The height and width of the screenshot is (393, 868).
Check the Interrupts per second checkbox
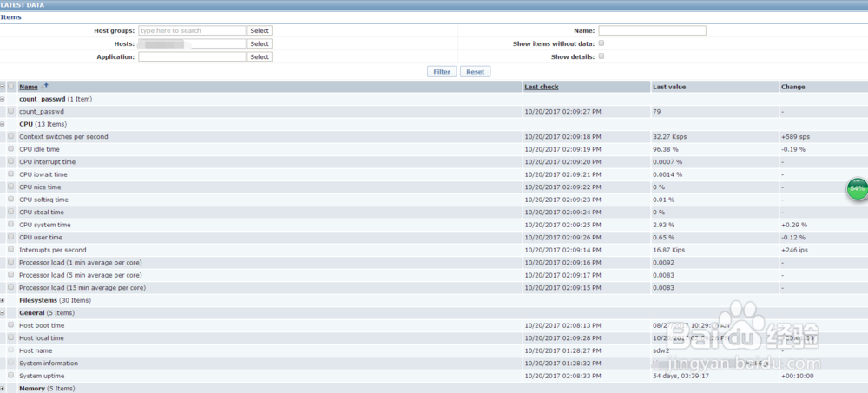[x=11, y=250]
